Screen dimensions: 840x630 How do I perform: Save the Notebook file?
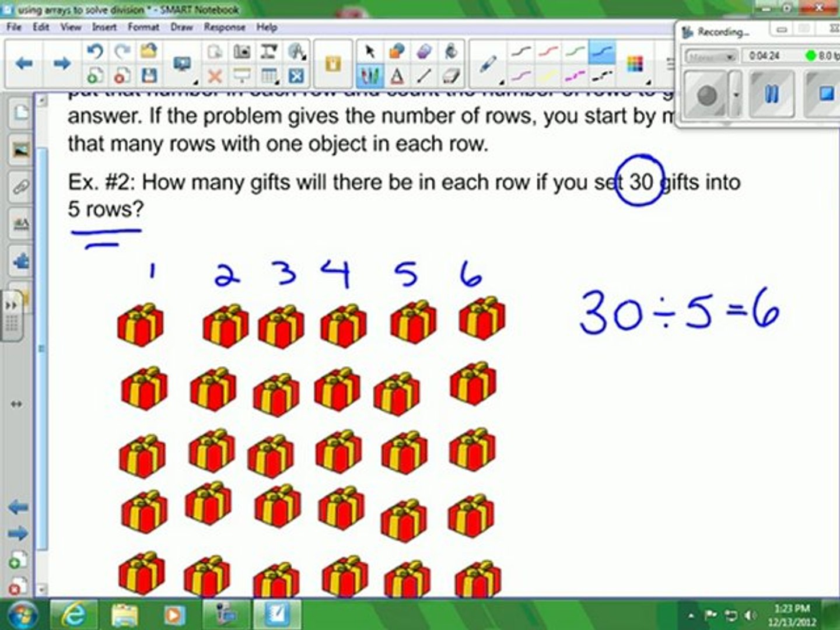click(149, 75)
